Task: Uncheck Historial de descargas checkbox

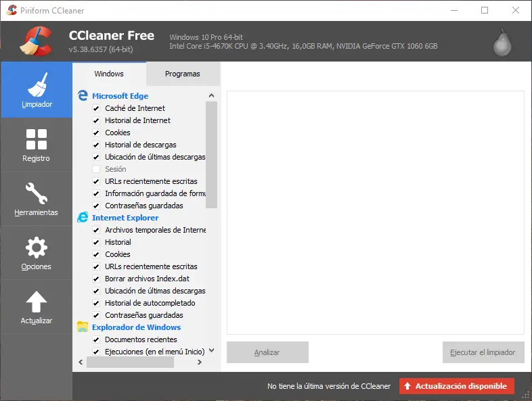Action: [96, 145]
